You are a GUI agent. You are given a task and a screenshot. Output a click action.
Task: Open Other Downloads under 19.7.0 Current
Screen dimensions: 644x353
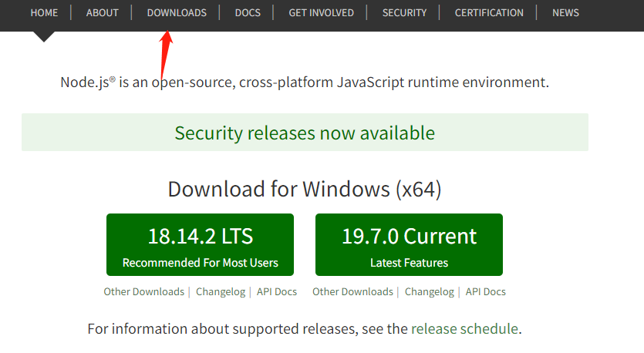pos(352,291)
